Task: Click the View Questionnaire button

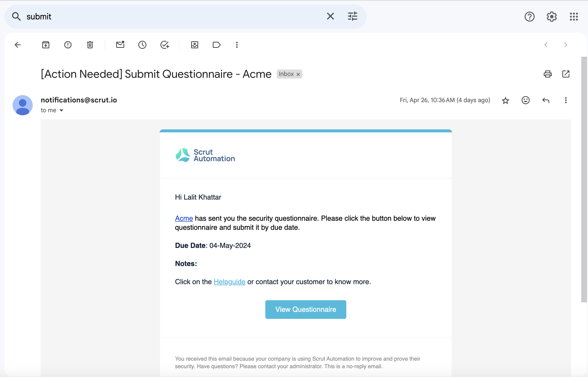Action: [306, 310]
